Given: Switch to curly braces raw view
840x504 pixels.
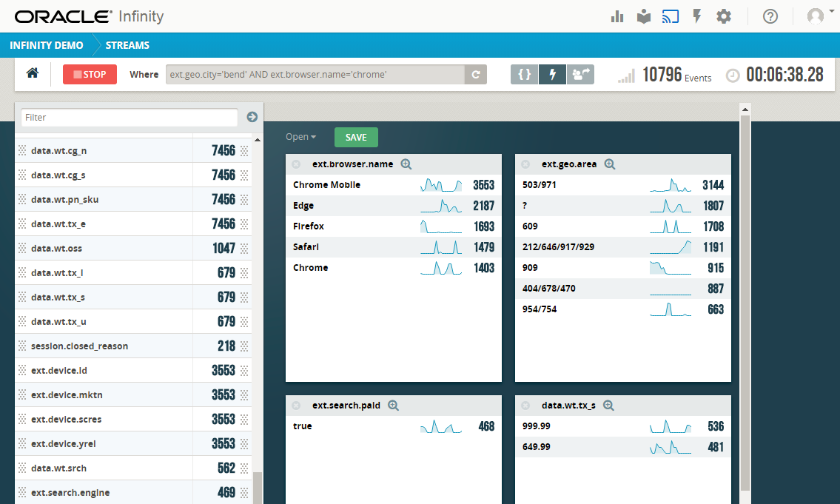Looking at the screenshot, I should (525, 75).
